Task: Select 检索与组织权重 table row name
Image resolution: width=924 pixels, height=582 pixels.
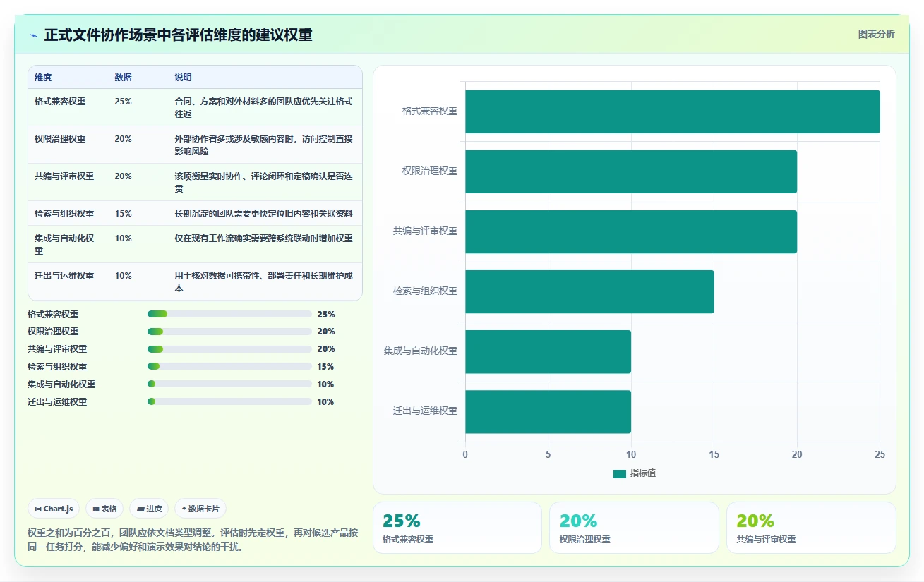Action: click(x=64, y=214)
